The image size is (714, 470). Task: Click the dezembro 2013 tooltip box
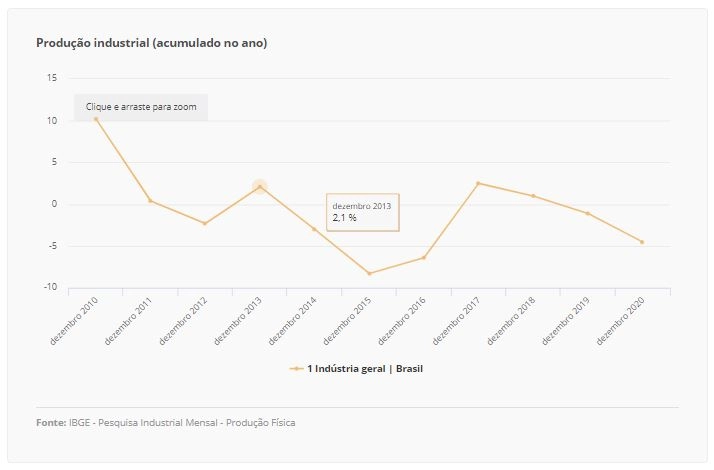click(362, 212)
